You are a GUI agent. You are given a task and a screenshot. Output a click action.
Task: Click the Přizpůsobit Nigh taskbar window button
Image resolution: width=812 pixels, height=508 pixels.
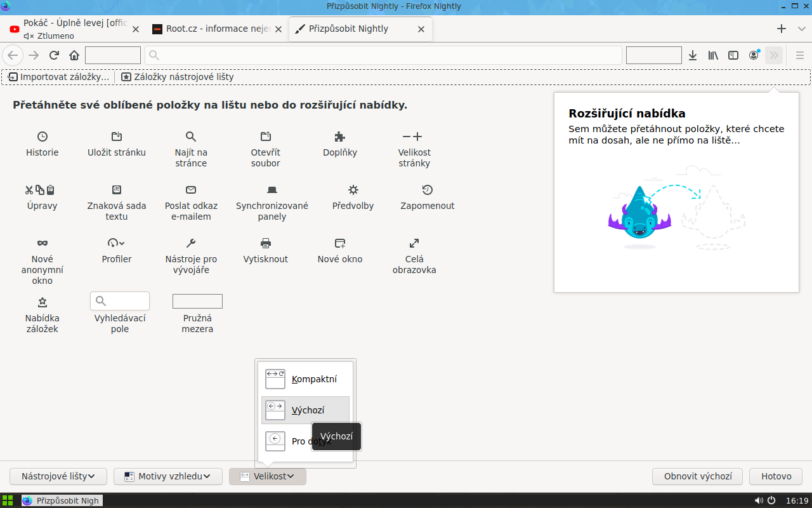62,500
